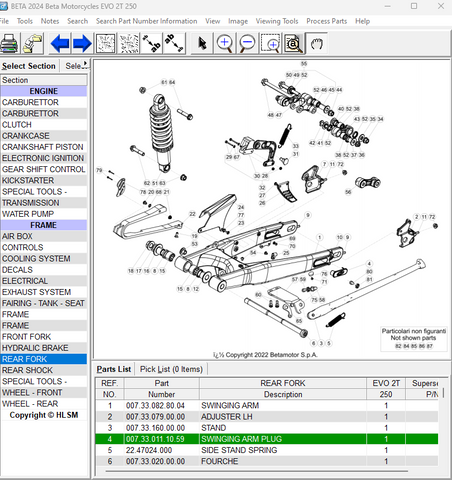
Task: Select the ELECTRICAL section
Action: point(43,281)
